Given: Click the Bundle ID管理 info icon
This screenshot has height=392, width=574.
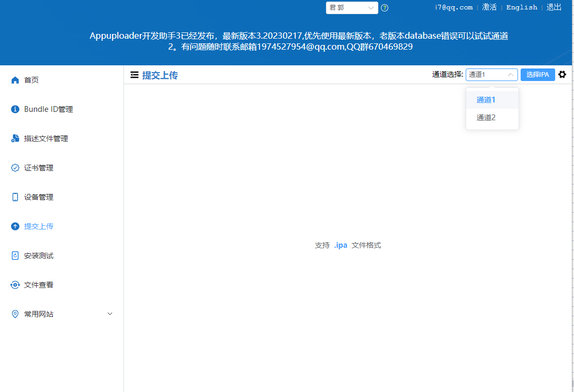Looking at the screenshot, I should 15,109.
